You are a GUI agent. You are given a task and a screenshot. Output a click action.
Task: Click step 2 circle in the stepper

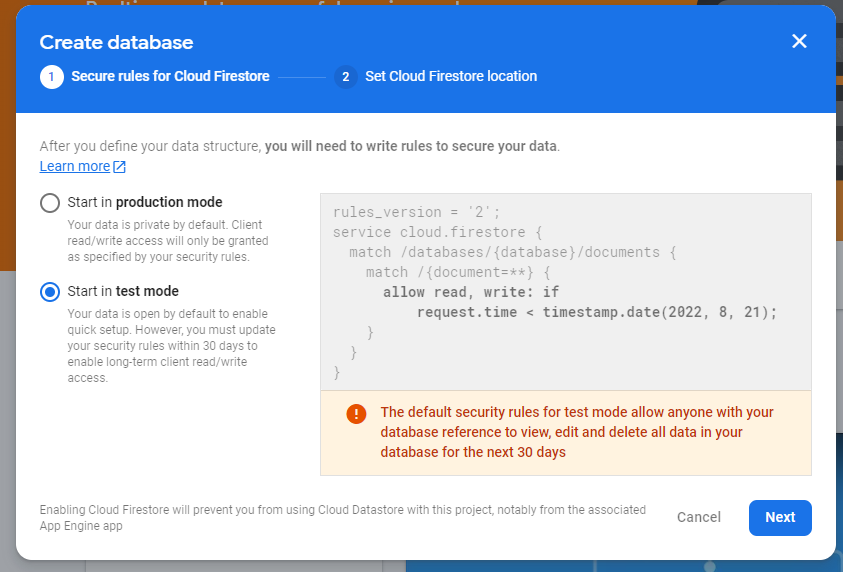pyautogui.click(x=346, y=77)
